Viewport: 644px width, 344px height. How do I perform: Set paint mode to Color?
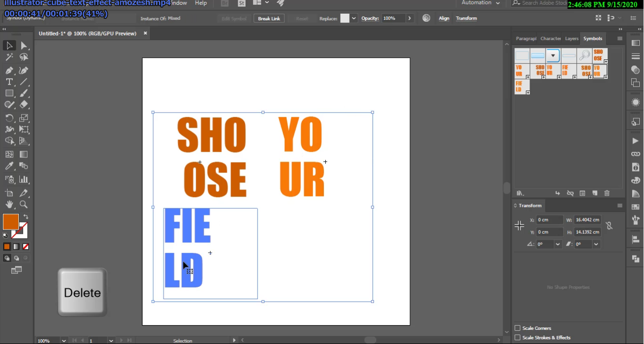pyautogui.click(x=7, y=246)
